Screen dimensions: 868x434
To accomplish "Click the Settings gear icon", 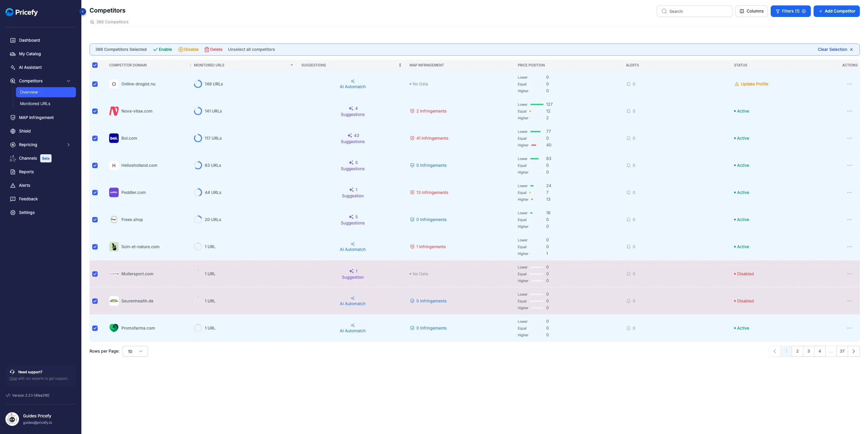I will coord(13,213).
